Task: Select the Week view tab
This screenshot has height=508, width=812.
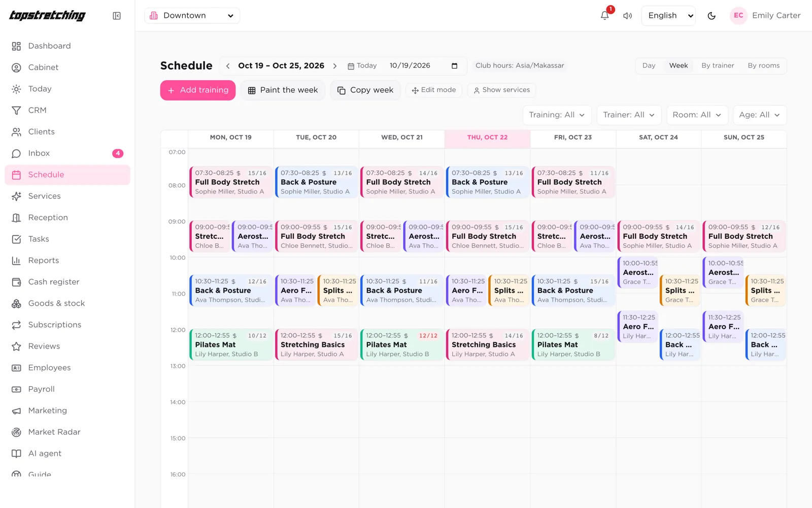Action: (679, 66)
